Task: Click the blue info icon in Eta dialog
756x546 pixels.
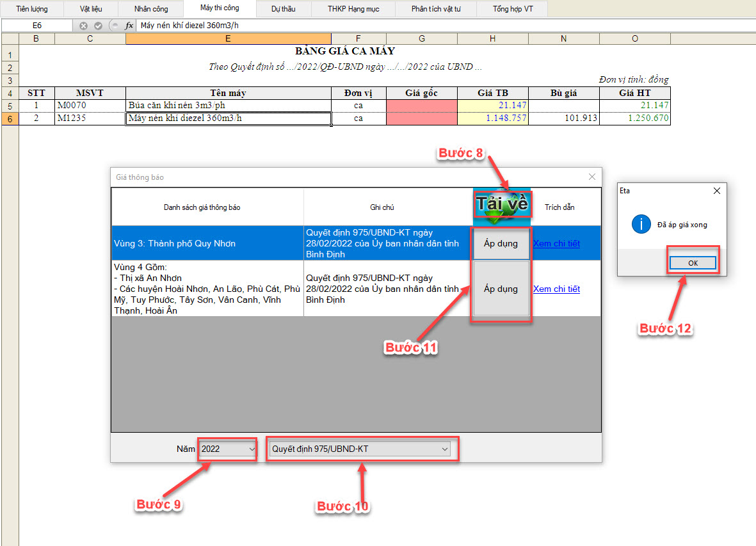Action: pyautogui.click(x=641, y=224)
